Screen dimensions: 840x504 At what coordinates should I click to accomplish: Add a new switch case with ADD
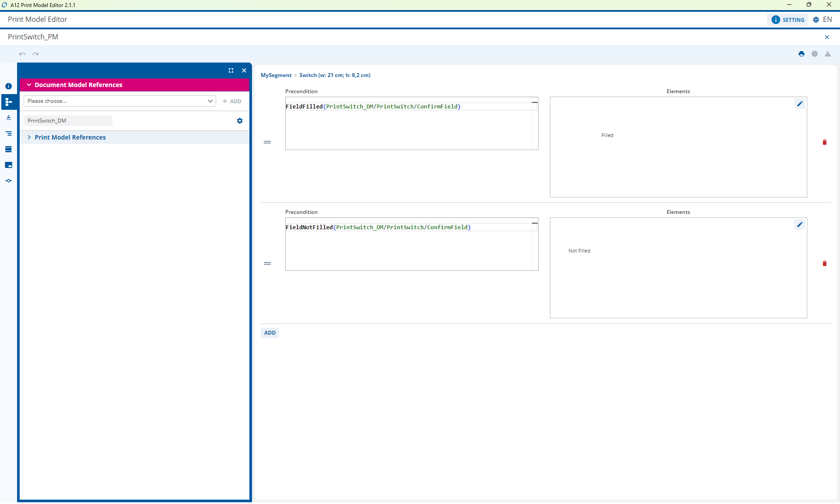[x=270, y=333]
